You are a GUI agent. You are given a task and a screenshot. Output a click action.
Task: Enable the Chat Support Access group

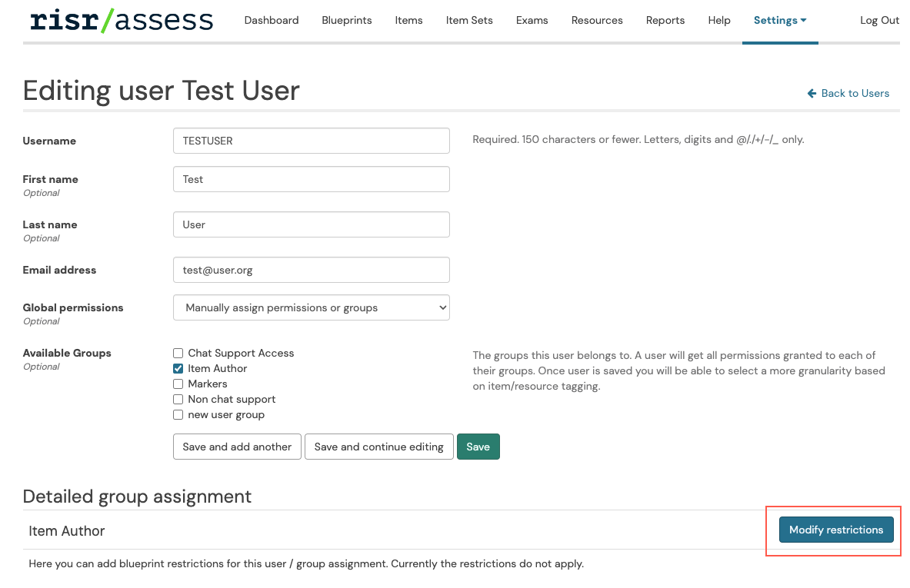tap(178, 353)
